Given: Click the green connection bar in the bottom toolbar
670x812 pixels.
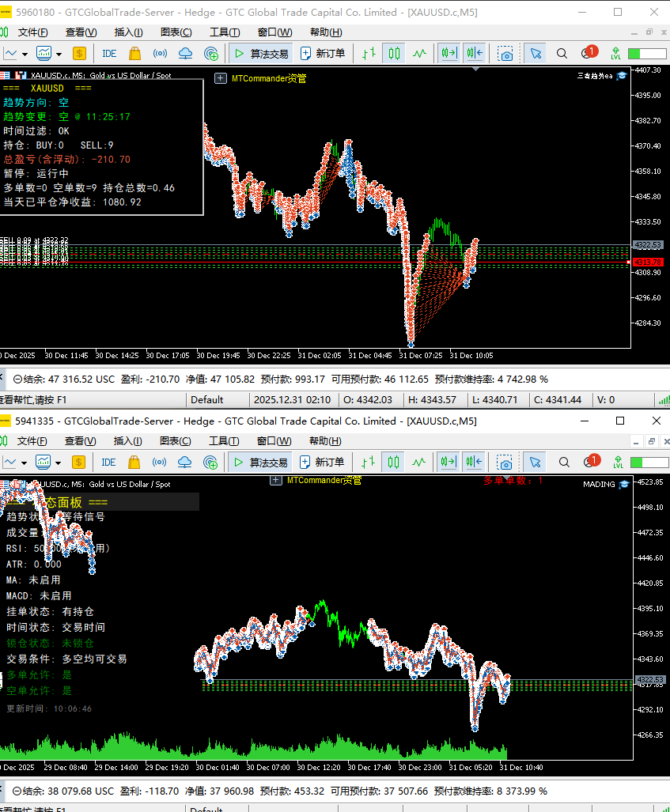Looking at the screenshot, I should [649, 462].
